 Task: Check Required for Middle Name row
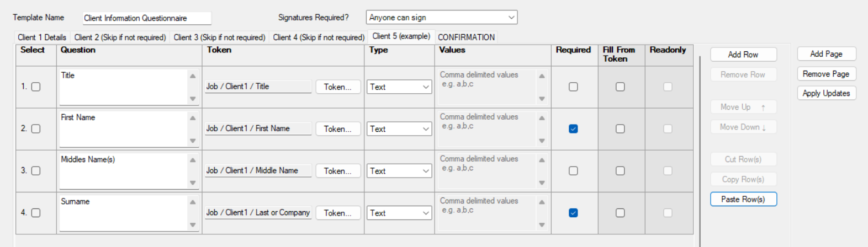[573, 171]
